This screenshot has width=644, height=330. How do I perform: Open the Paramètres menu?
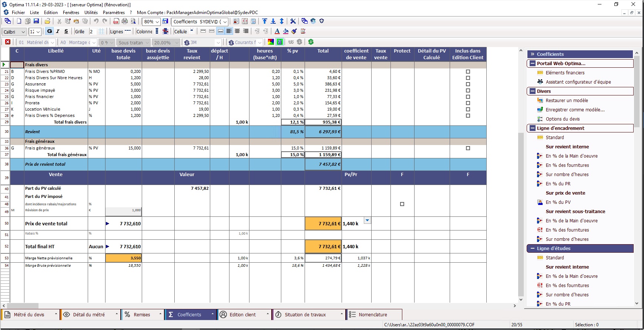[x=114, y=13]
